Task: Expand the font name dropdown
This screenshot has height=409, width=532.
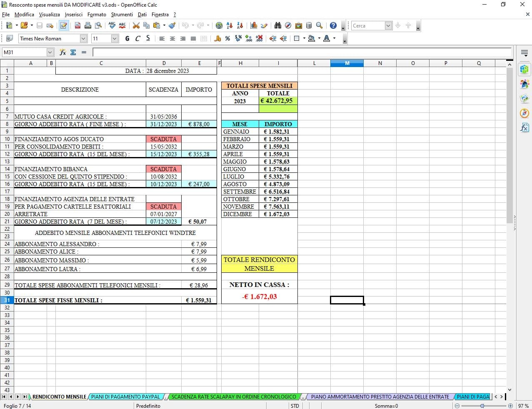Action: (83, 38)
